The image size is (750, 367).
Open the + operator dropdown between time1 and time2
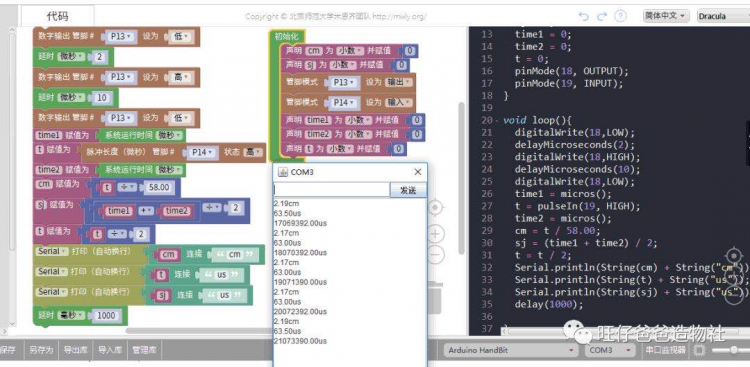(146, 211)
